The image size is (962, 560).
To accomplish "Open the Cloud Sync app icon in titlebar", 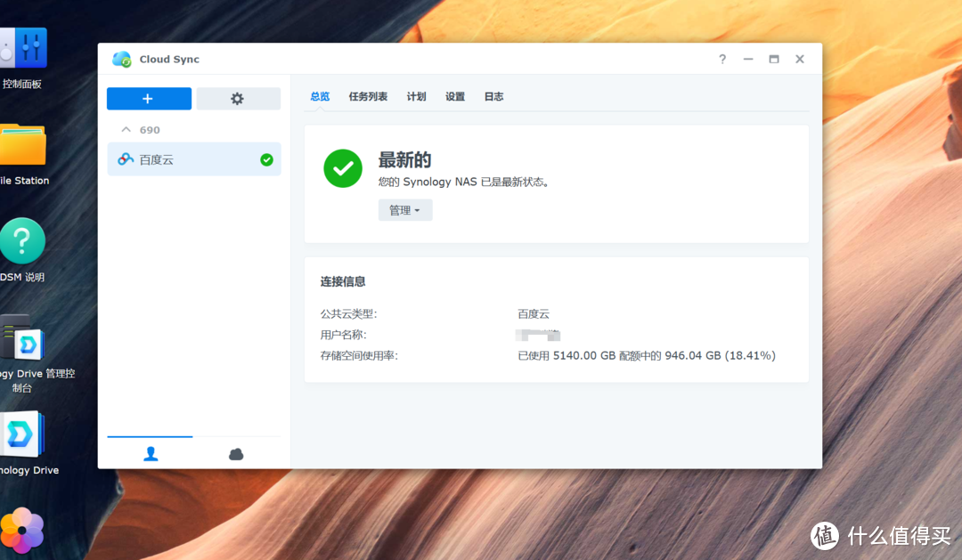I will 123,59.
